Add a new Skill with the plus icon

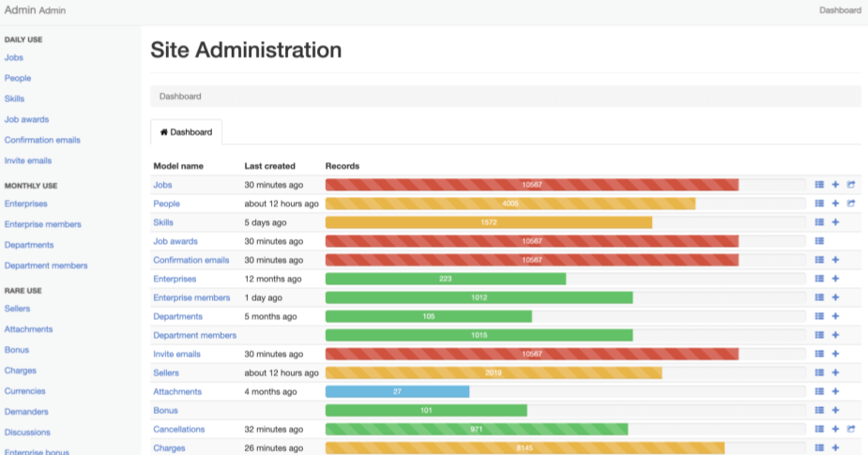[x=835, y=222]
